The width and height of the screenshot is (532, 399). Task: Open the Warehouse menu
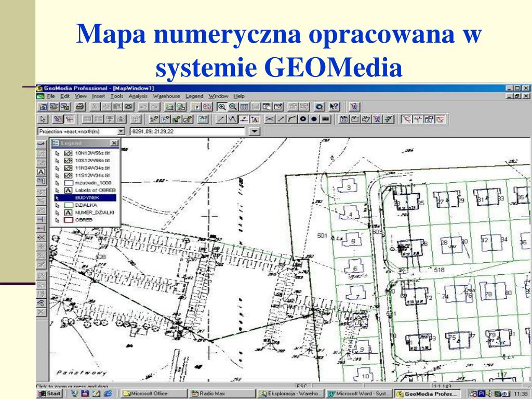coord(166,96)
